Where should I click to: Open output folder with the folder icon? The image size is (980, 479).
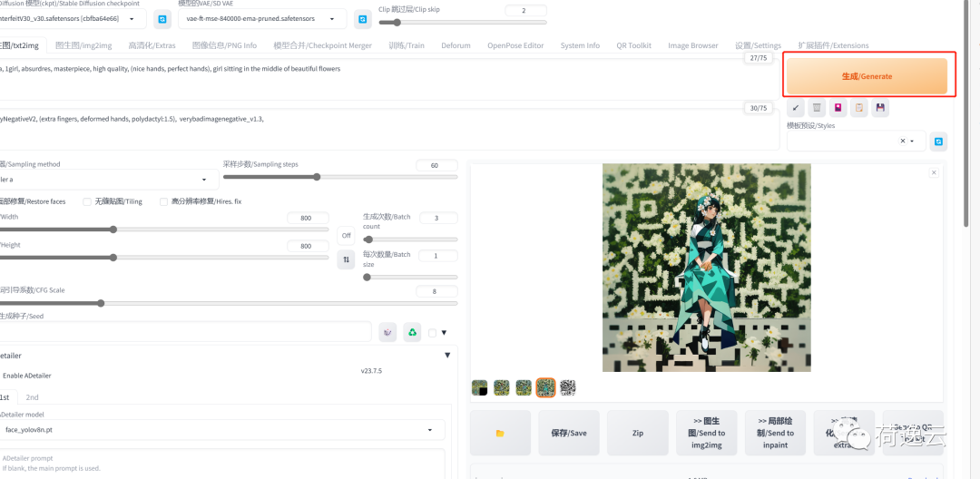[x=500, y=433]
